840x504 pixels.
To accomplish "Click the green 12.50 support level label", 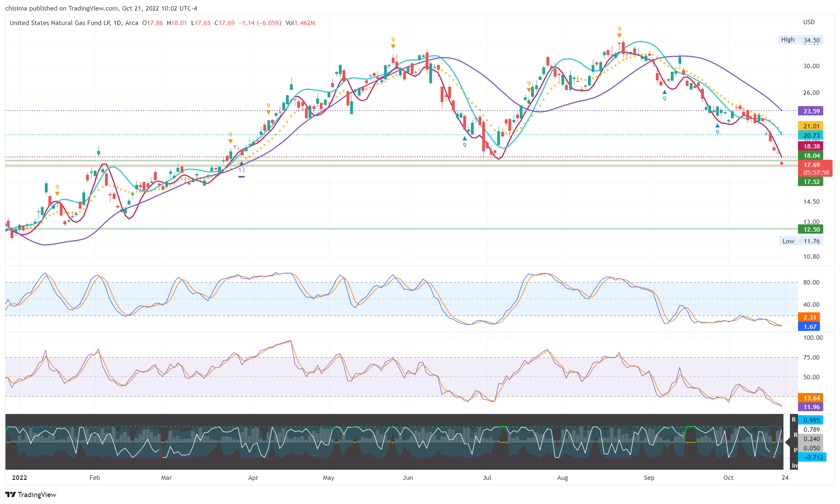I will (x=811, y=229).
